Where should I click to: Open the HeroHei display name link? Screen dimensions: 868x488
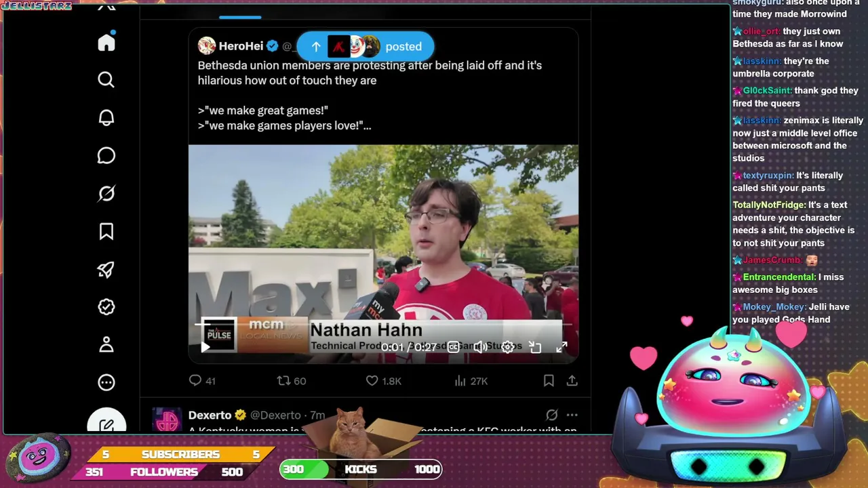point(241,46)
